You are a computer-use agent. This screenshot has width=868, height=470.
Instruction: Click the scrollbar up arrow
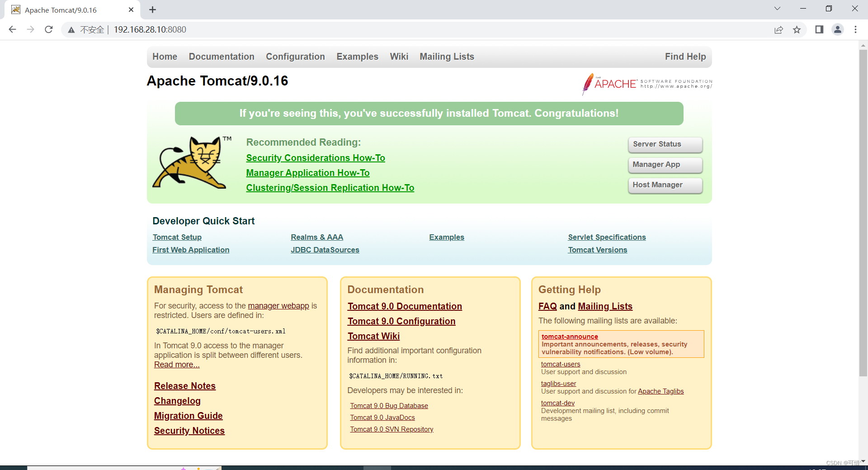pos(863,45)
